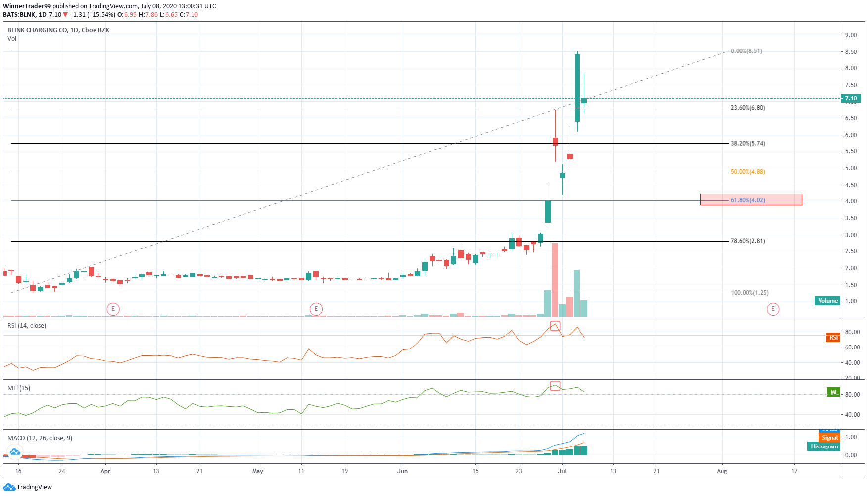Image resolution: width=868 pixels, height=496 pixels.
Task: Open the earnings marker between May and June
Action: [316, 309]
